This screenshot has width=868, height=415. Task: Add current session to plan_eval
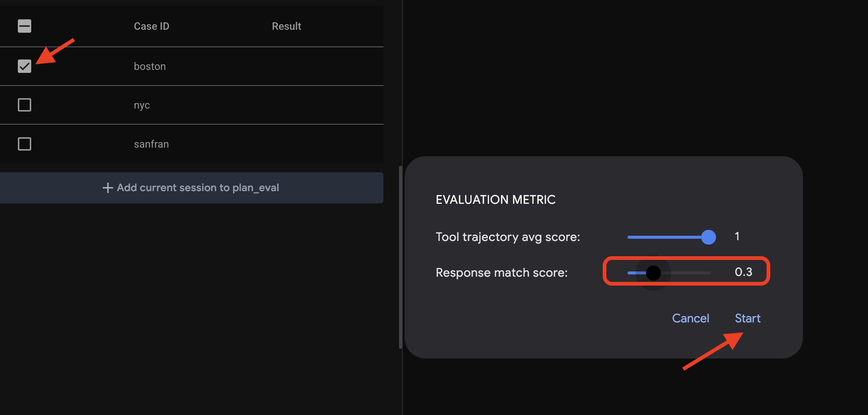coord(192,187)
